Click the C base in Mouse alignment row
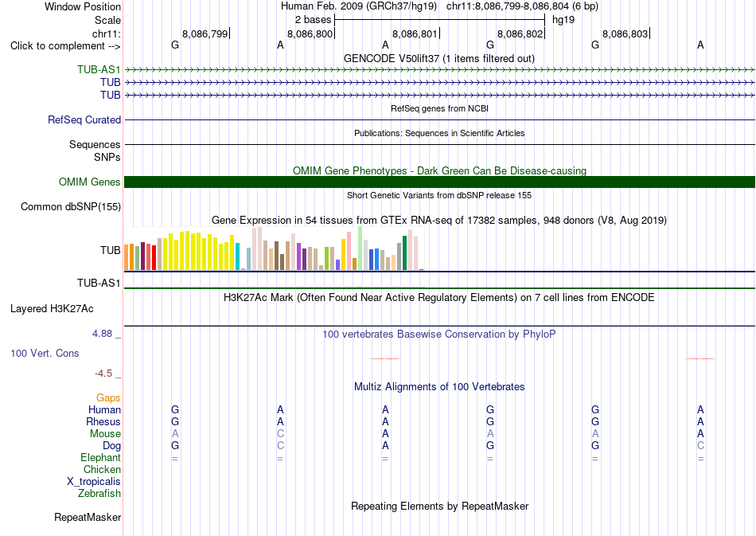 [280, 434]
